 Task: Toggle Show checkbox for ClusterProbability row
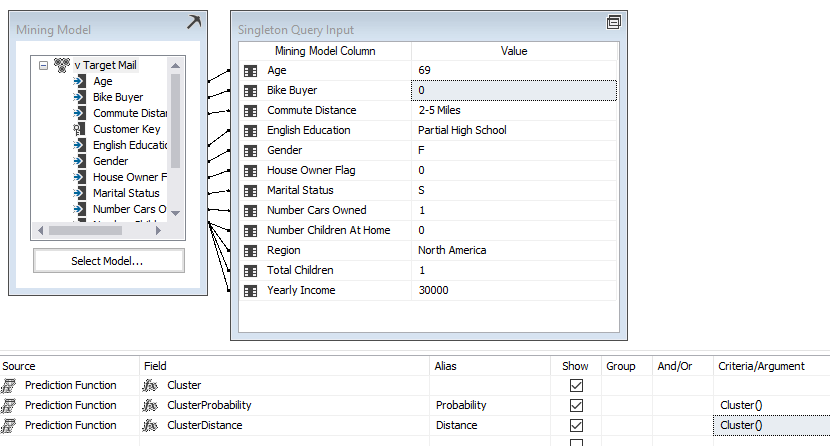coord(576,405)
